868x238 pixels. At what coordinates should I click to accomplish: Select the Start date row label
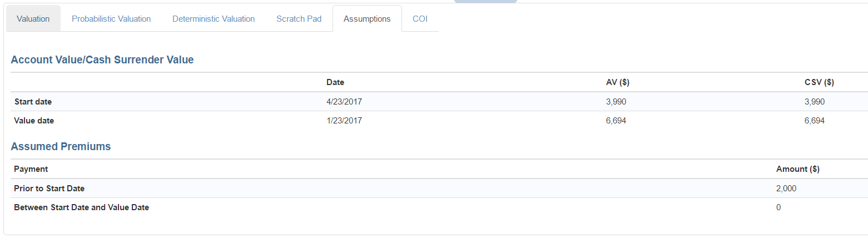[33, 102]
